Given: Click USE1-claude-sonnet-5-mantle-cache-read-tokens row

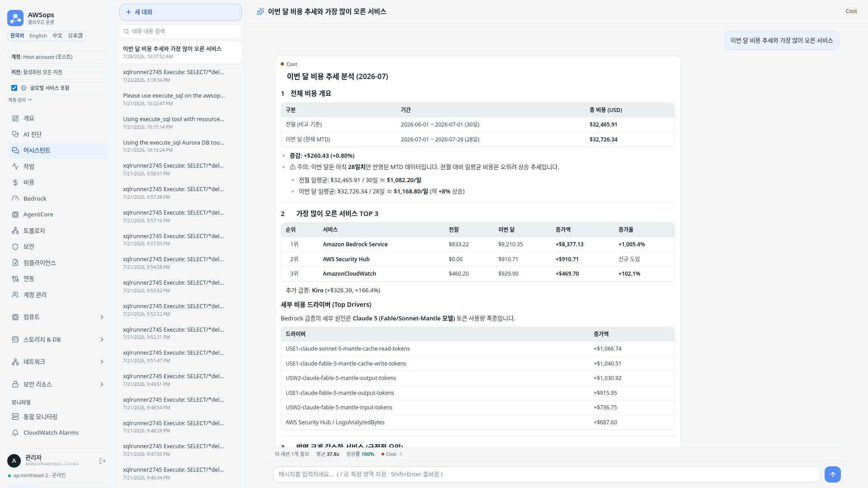Looking at the screenshot, I should 477,349.
